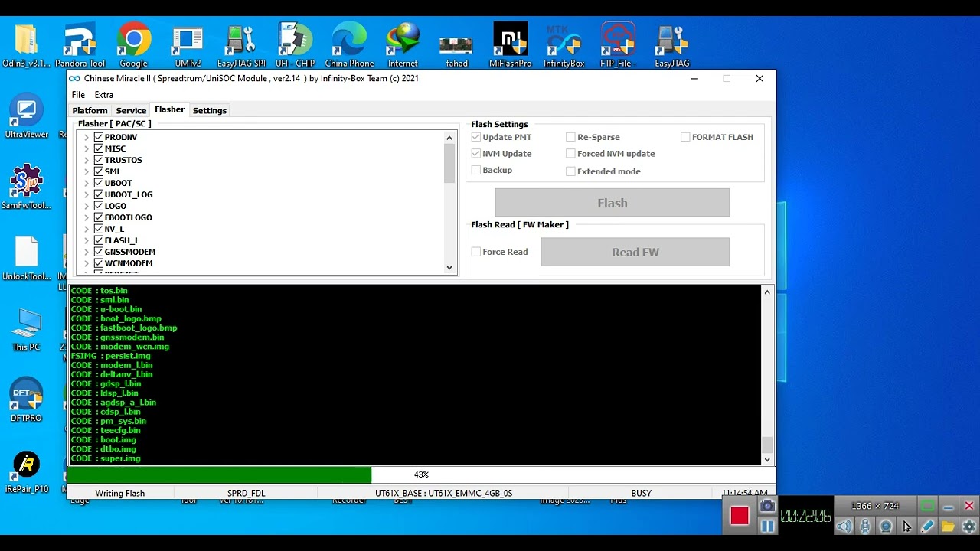Expand the FBOOTLOGO tree node
This screenshot has width=980, height=551.
click(x=87, y=217)
